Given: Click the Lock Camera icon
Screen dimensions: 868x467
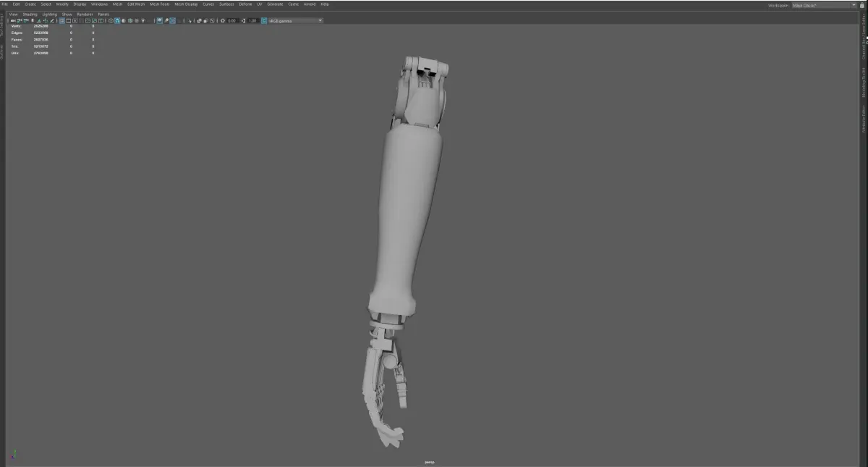Looking at the screenshot, I should click(20, 20).
